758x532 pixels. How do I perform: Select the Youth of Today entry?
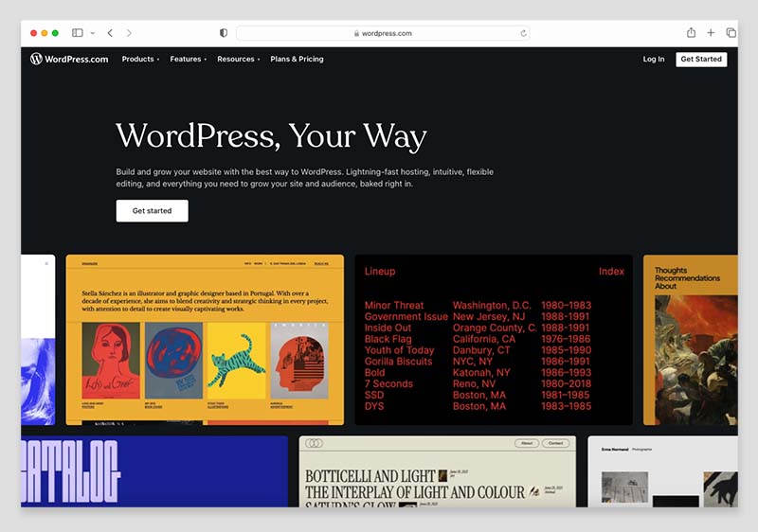(x=399, y=350)
